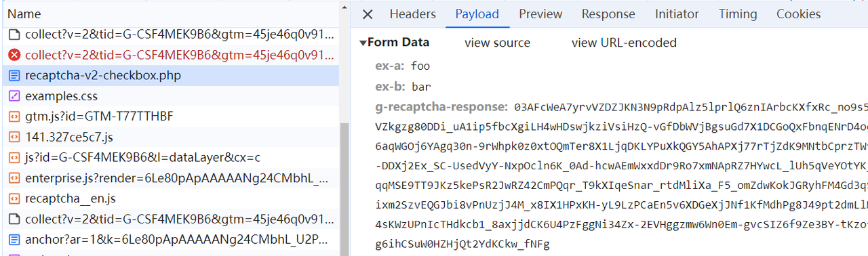The width and height of the screenshot is (868, 256).
Task: Open the Cookies tab
Action: (798, 14)
